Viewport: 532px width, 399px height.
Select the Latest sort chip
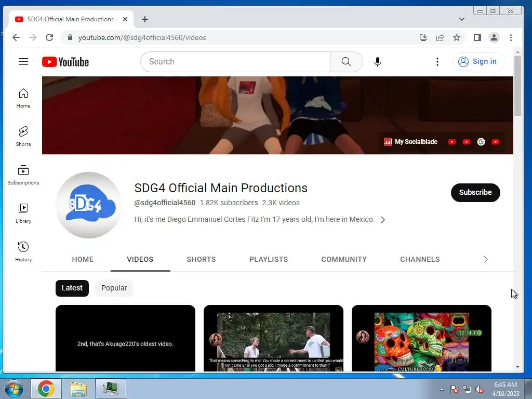pyautogui.click(x=72, y=288)
